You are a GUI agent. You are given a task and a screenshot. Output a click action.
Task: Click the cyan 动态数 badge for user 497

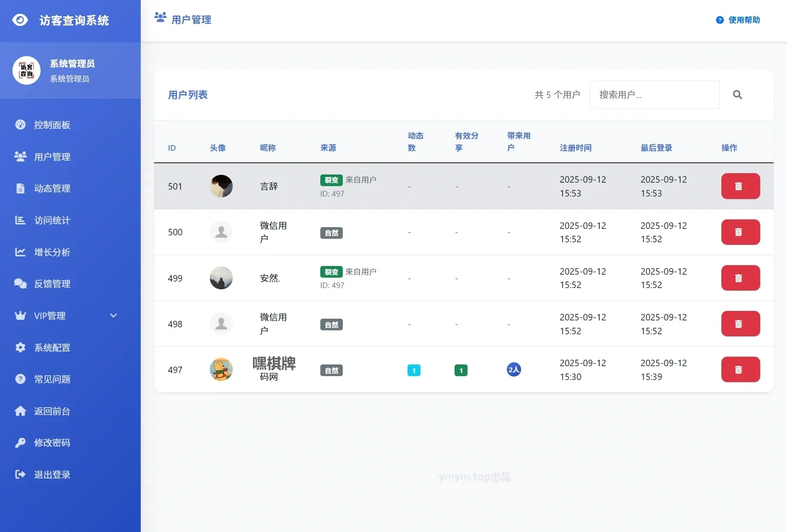click(x=414, y=370)
